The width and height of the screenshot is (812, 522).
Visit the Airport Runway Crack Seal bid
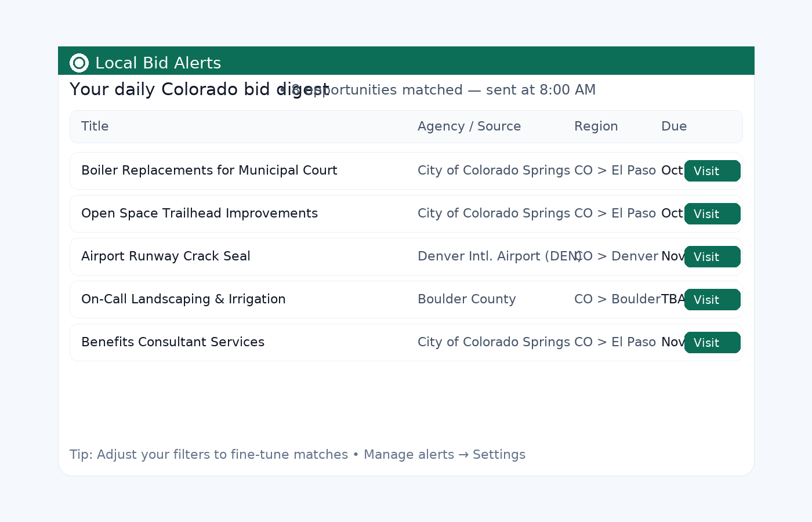712,257
